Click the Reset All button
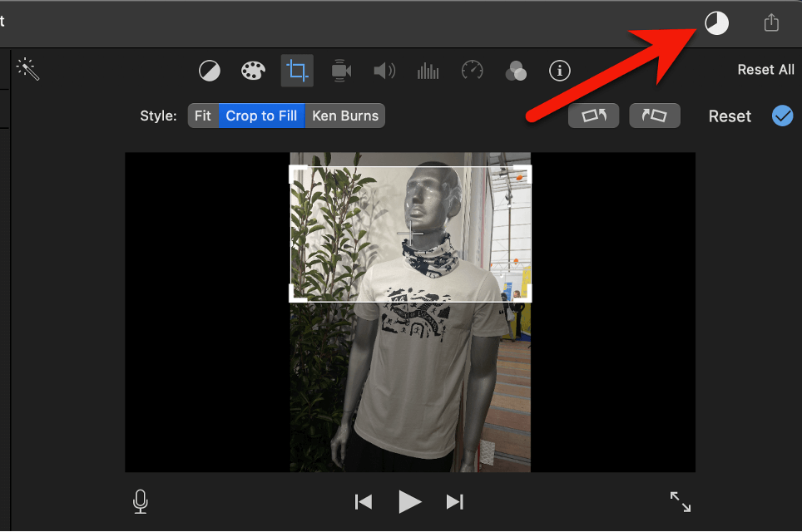This screenshot has width=802, height=532. (x=765, y=70)
